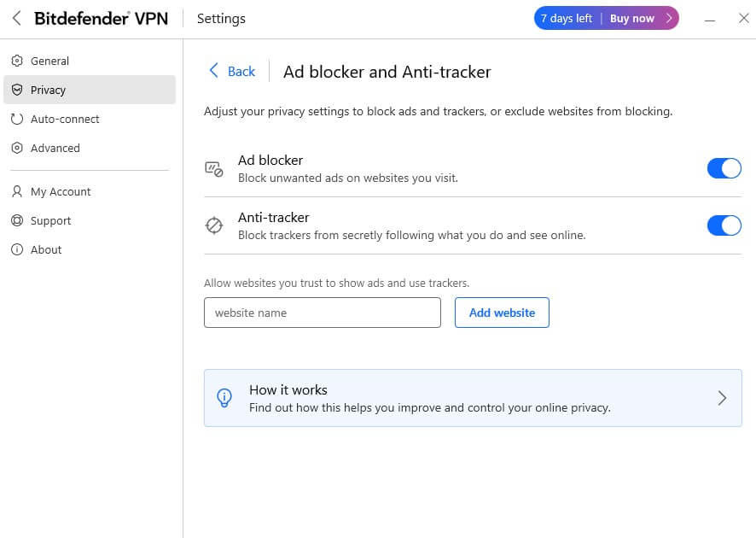Select the Anti-tracker crossed-circle icon
756x538 pixels.
tap(216, 225)
